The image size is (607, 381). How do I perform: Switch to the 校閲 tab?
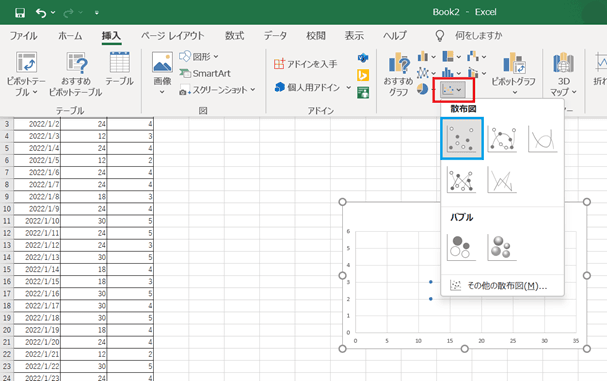coord(316,36)
